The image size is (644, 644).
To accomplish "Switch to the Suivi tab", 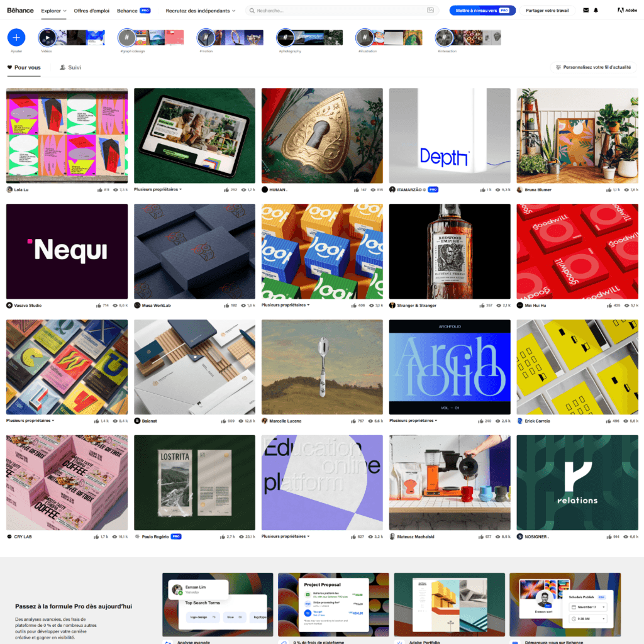I will [x=70, y=67].
